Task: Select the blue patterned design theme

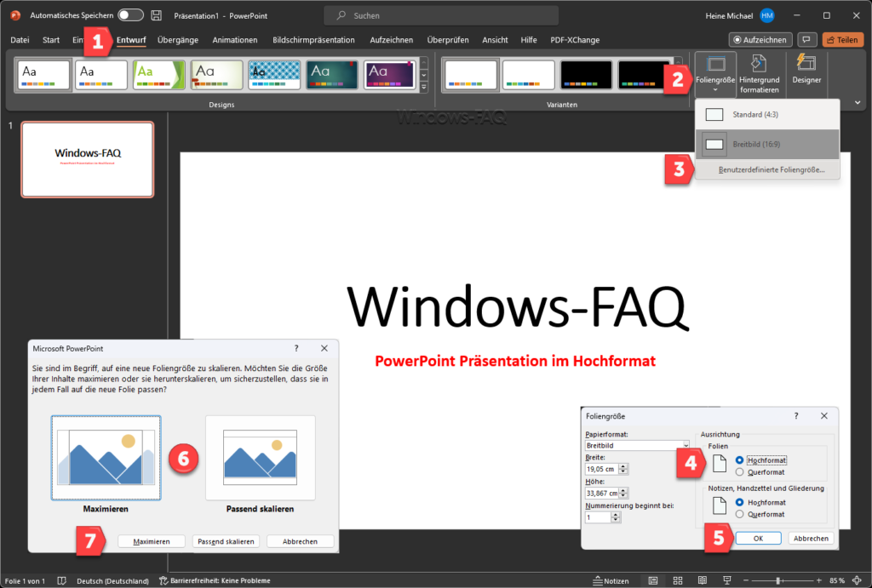Action: point(274,75)
